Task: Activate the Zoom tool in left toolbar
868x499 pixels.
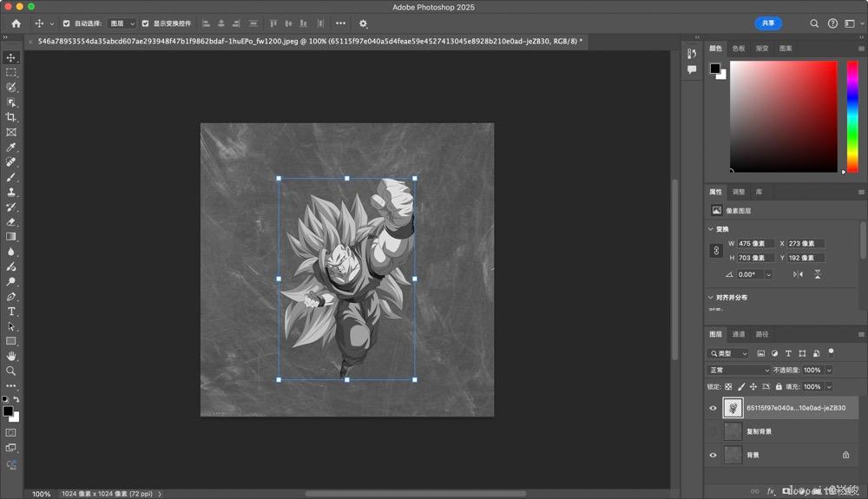Action: click(x=11, y=371)
